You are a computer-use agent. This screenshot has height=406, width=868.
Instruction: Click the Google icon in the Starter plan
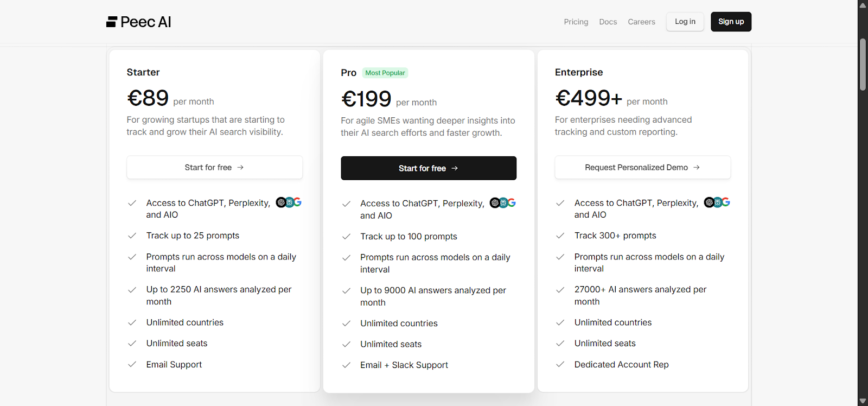pyautogui.click(x=298, y=202)
